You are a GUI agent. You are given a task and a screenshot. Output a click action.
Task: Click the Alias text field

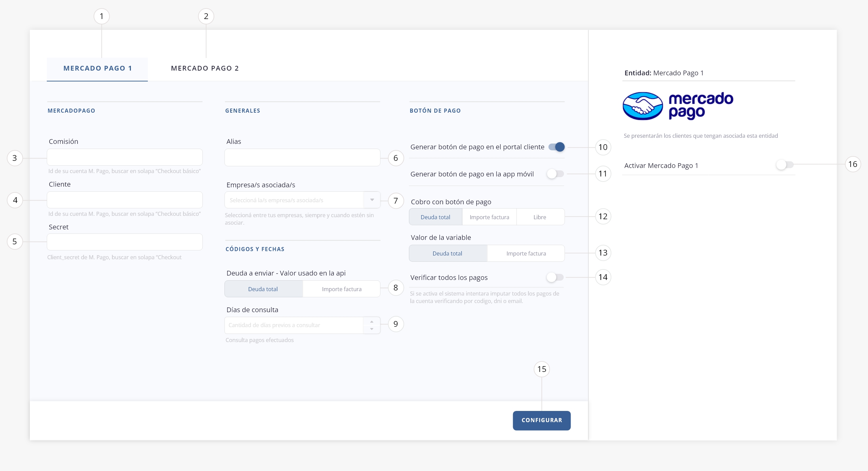pyautogui.click(x=302, y=157)
